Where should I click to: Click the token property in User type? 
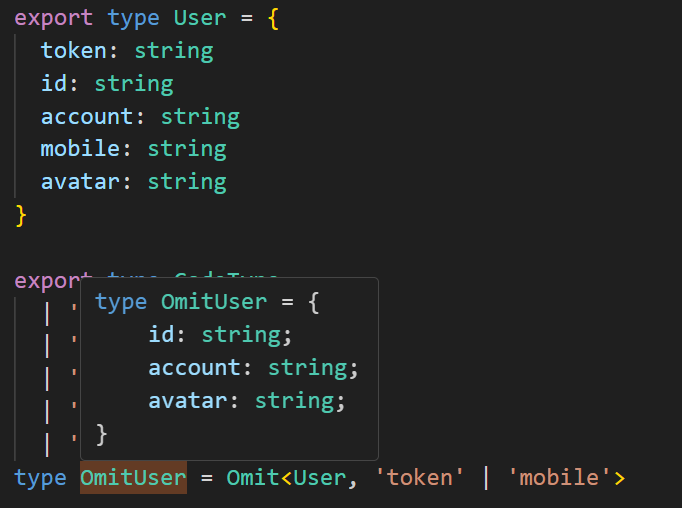74,50
